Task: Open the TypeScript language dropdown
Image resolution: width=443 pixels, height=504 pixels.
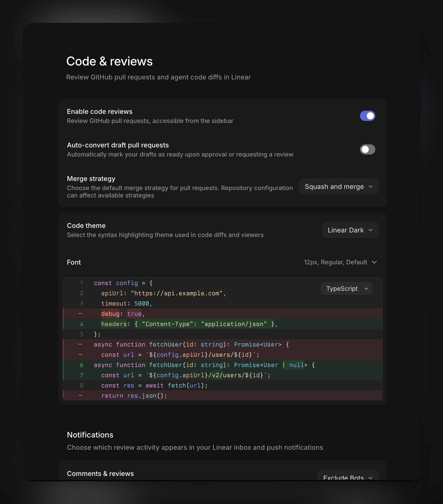Action: [346, 288]
